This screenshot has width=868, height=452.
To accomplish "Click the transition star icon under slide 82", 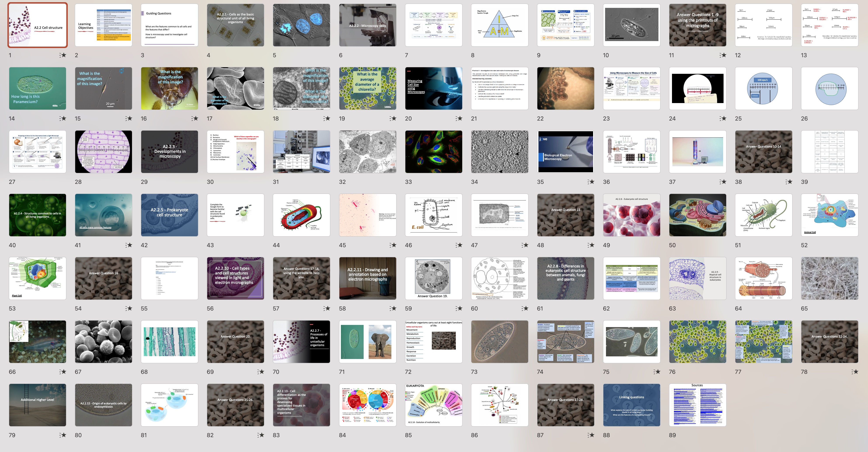I will [261, 435].
